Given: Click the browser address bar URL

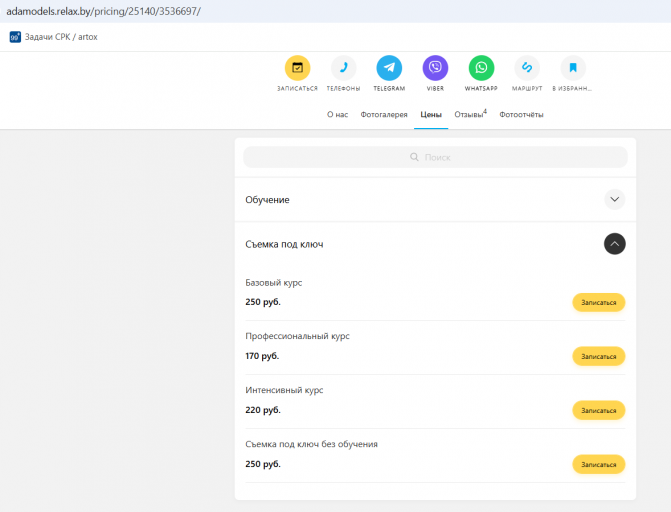Looking at the screenshot, I should pyautogui.click(x=104, y=11).
